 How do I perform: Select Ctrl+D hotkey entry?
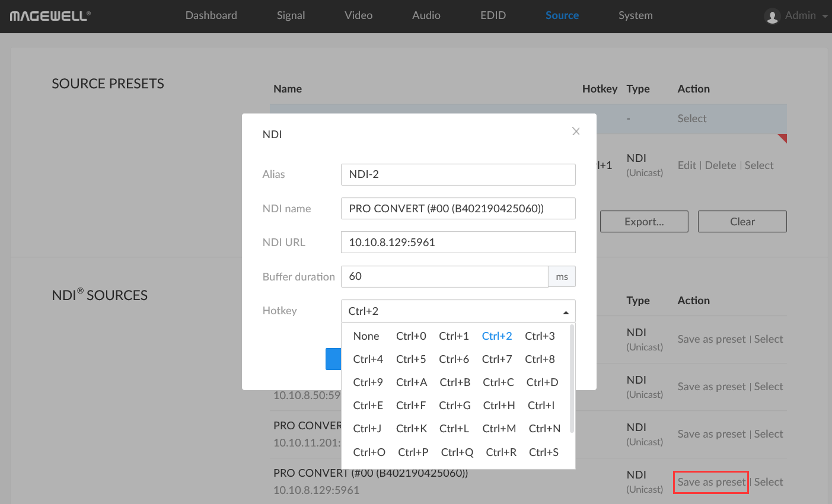[x=542, y=382]
